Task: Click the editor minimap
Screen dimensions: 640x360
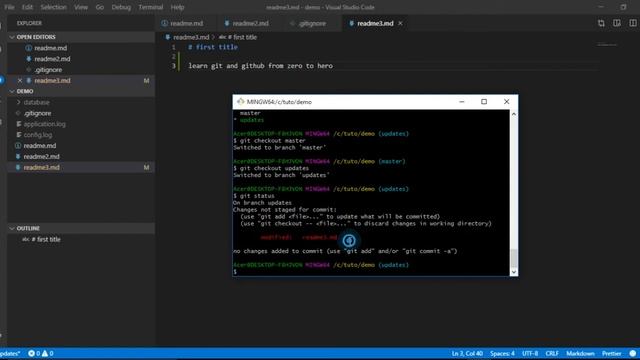Action: pyautogui.click(x=607, y=44)
